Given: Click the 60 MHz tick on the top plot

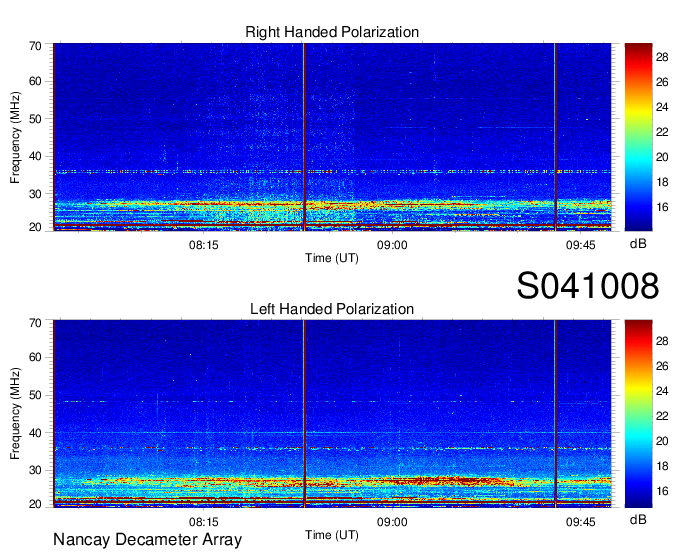Looking at the screenshot, I should tap(35, 81).
